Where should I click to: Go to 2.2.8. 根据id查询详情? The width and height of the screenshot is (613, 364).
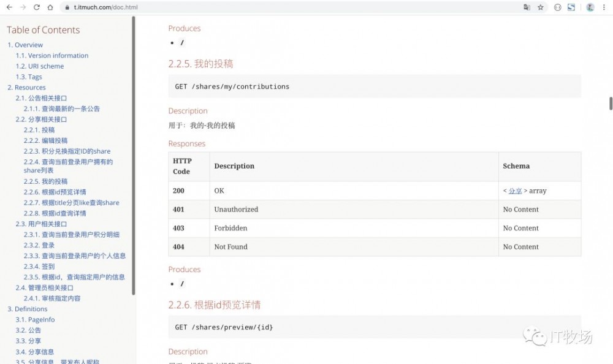[x=55, y=213]
